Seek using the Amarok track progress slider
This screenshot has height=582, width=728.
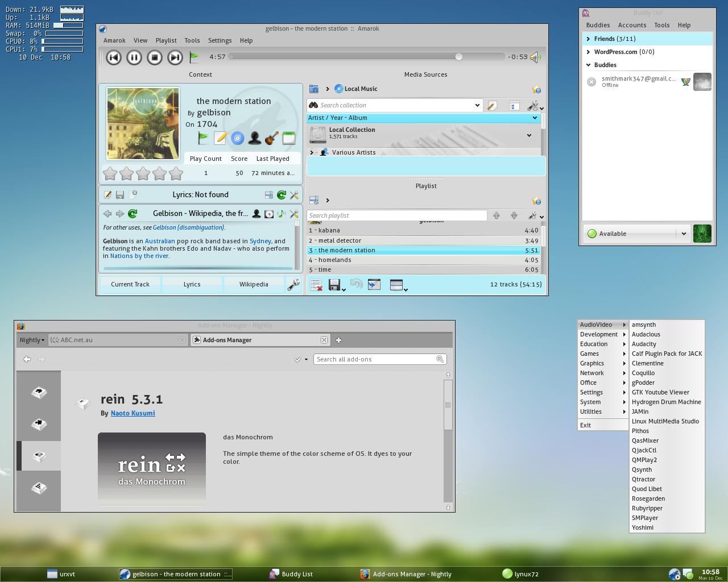366,57
